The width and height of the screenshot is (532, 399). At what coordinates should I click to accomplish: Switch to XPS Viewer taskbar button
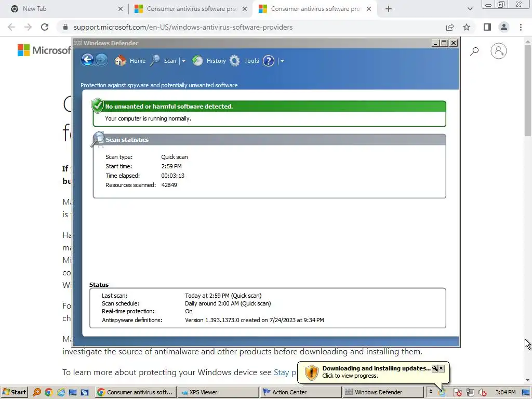(x=218, y=392)
